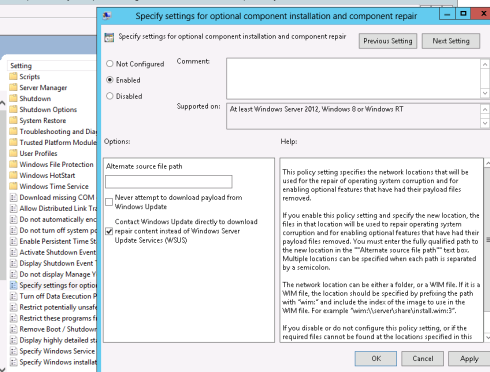Open the System Restore folder icon
This screenshot has width=490, height=372.
13,120
